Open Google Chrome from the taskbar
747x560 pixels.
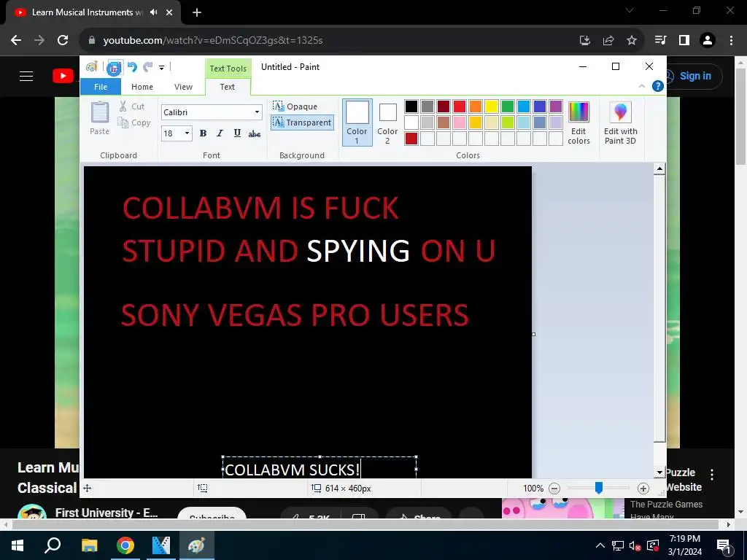click(x=125, y=545)
